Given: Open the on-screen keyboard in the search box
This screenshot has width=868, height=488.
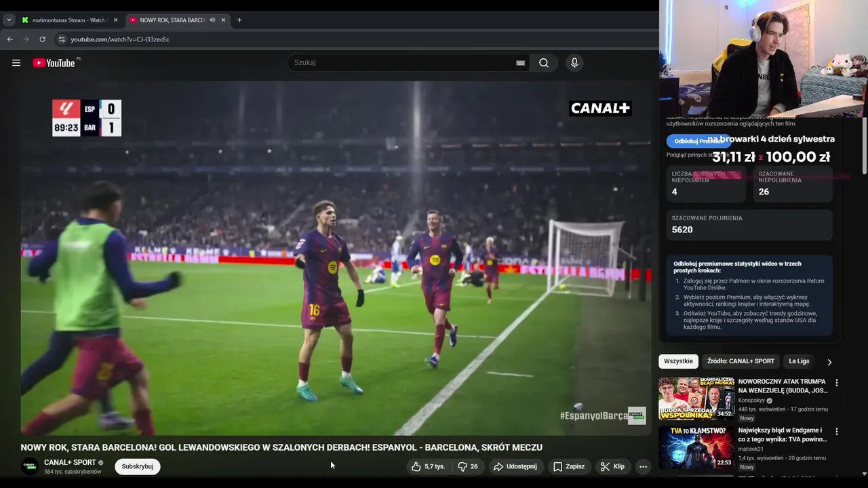Looking at the screenshot, I should [x=520, y=63].
